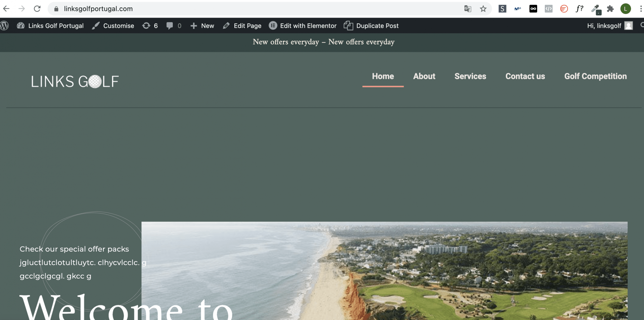Screen dimensions: 644x320
Task: Open the Hi, linksgolf account menu
Action: tap(610, 26)
